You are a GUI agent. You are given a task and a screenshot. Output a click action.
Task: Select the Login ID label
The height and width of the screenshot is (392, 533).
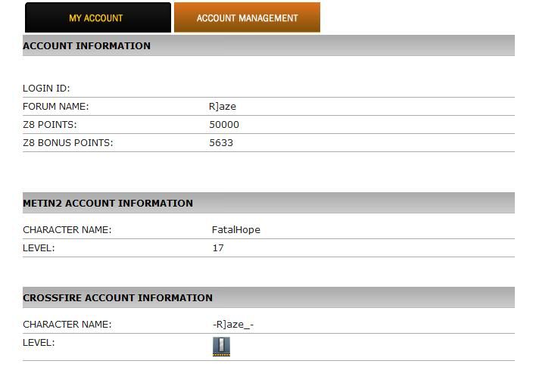point(46,89)
